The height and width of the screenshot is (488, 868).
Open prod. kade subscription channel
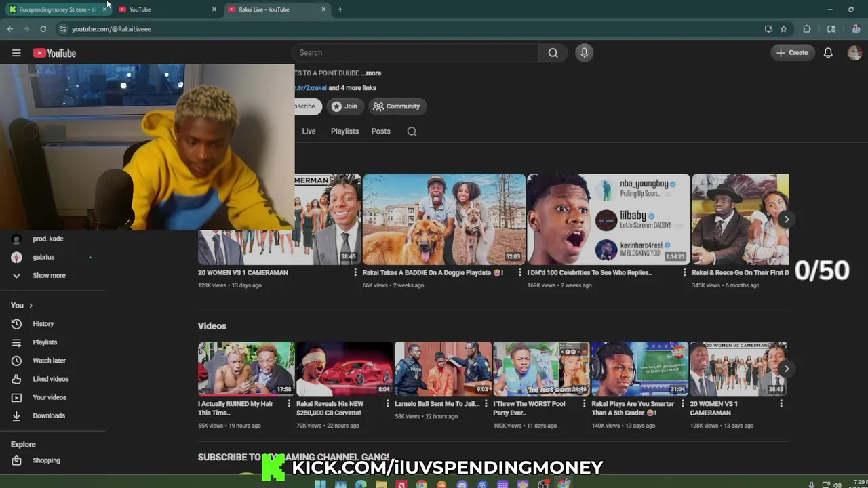click(47, 239)
